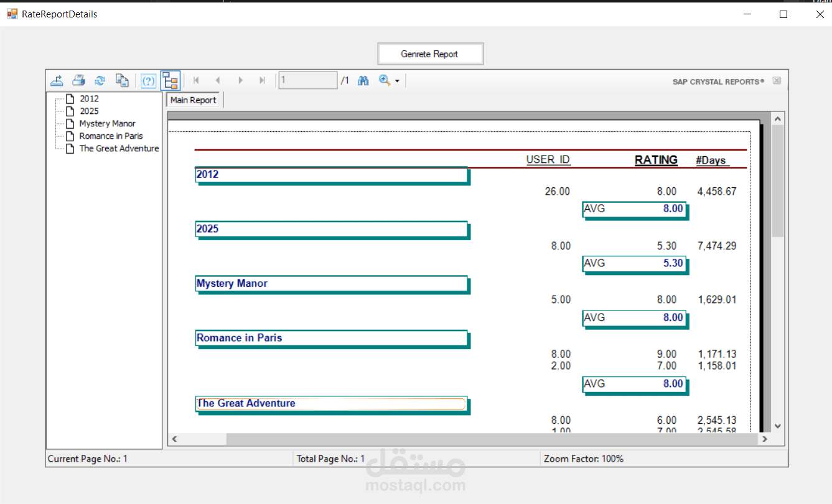Click the Export Report icon
This screenshot has width=832, height=504.
pos(57,80)
